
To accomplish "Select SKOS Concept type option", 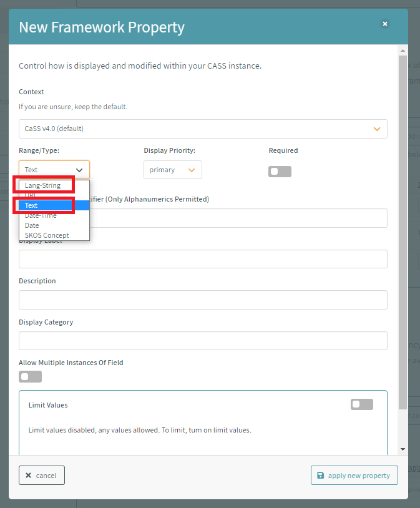I will [47, 235].
